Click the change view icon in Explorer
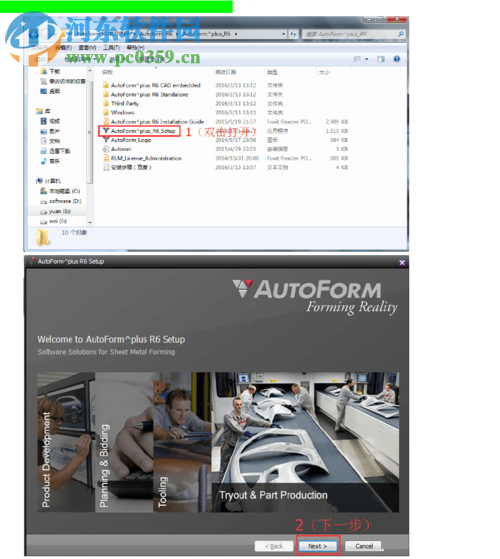Viewport: 500px width, 559px height. click(x=357, y=59)
